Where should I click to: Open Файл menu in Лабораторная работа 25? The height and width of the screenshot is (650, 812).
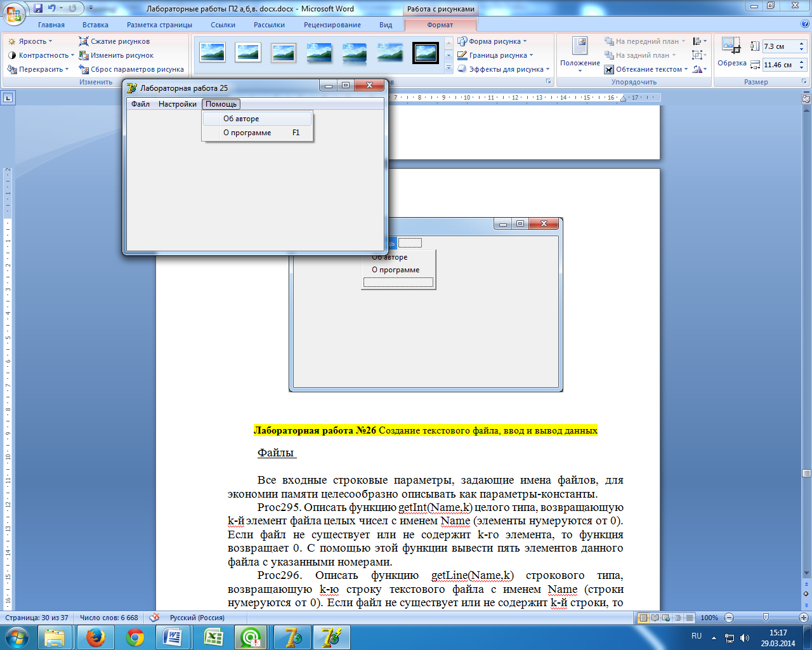tap(141, 104)
